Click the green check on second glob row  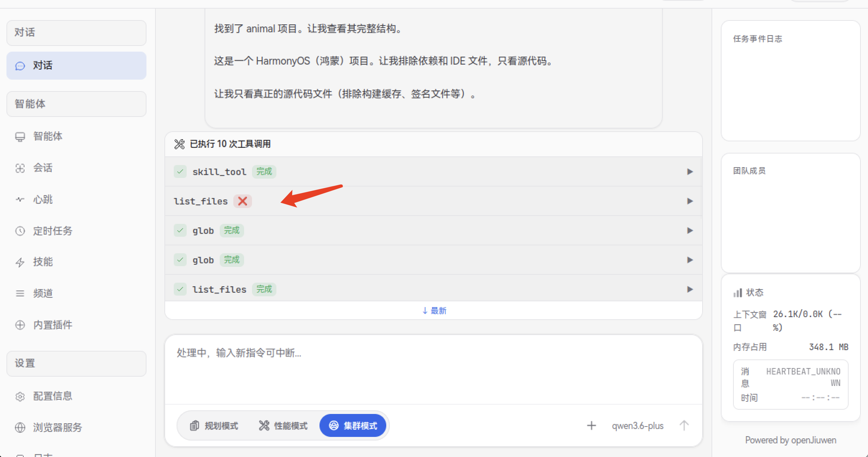180,260
